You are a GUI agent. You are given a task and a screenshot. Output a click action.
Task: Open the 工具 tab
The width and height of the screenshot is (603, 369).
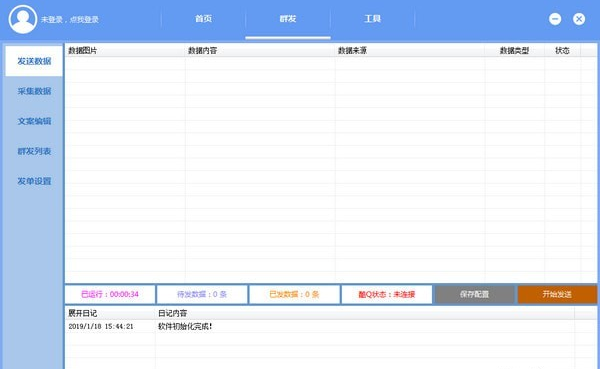tap(372, 19)
